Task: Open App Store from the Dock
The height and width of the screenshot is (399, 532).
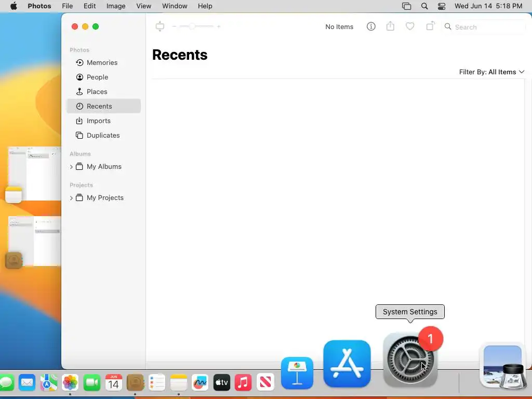Action: 347,364
